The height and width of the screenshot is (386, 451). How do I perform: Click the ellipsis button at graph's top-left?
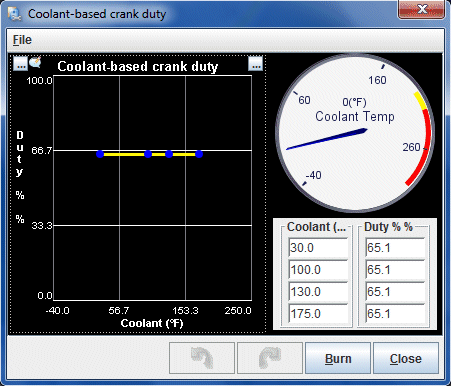(20, 64)
